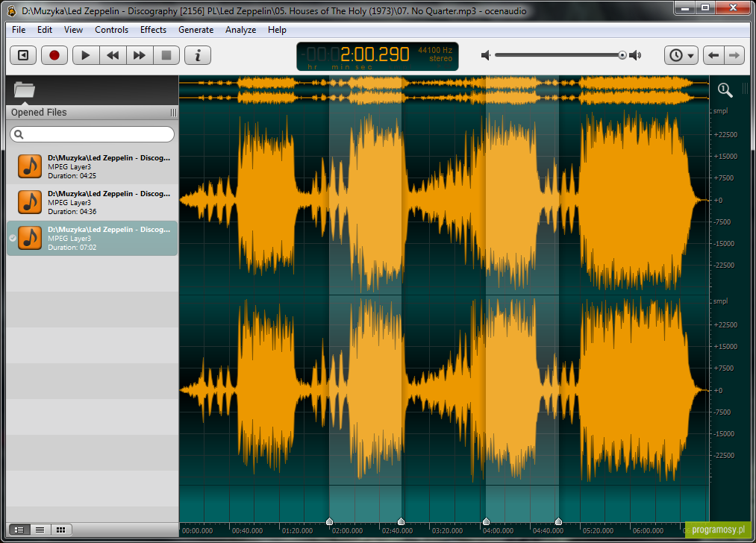The width and height of the screenshot is (756, 543).
Task: Click the overview waveform navigation strip
Action: click(444, 90)
